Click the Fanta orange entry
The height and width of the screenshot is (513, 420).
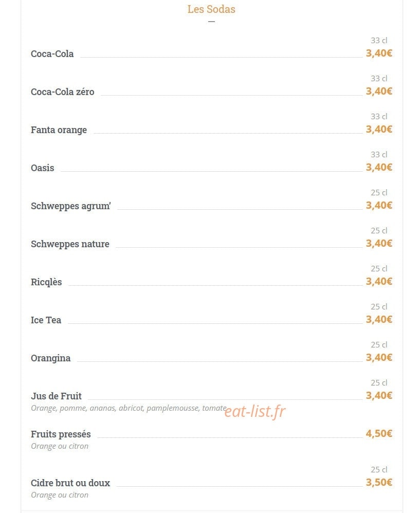coord(59,130)
